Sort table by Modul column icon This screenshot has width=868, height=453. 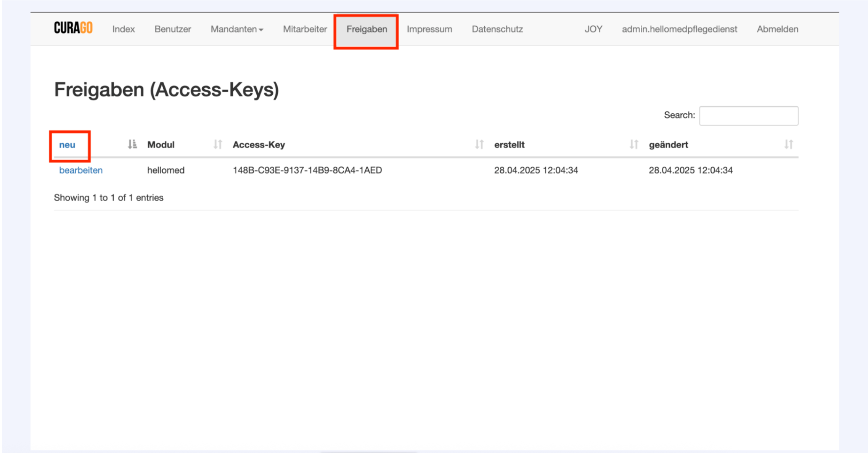click(x=217, y=145)
